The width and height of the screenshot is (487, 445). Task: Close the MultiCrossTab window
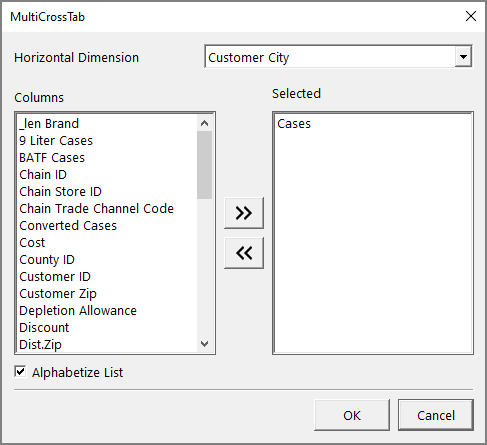(x=471, y=16)
